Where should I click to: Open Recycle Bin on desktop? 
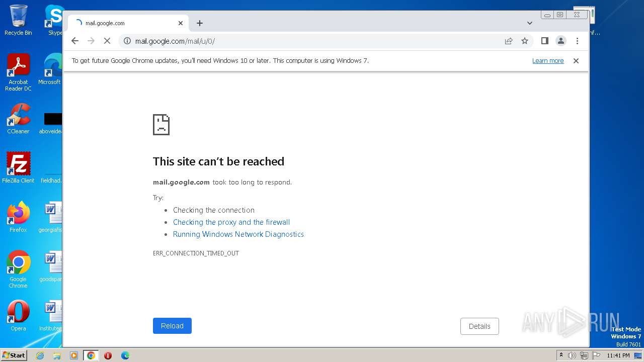[x=18, y=21]
